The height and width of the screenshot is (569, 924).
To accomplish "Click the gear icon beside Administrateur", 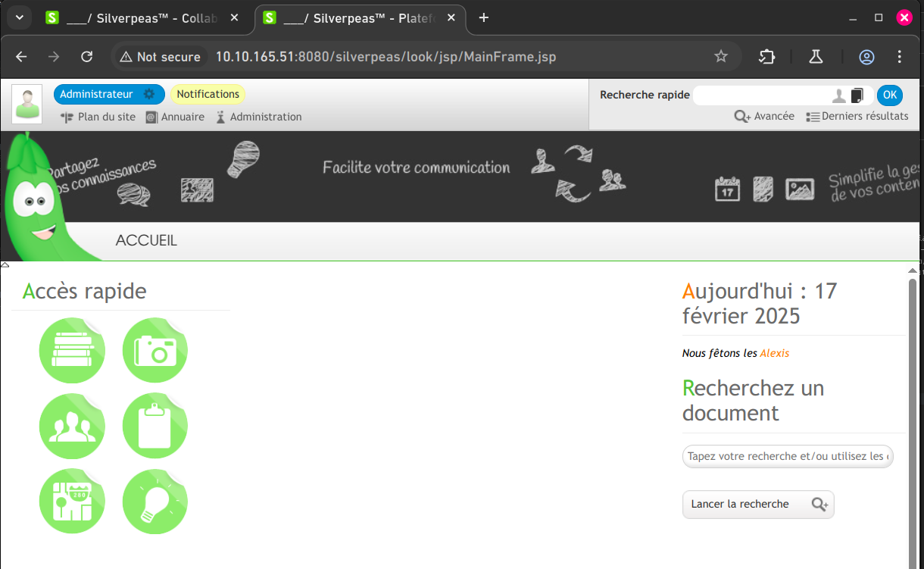I will click(149, 94).
